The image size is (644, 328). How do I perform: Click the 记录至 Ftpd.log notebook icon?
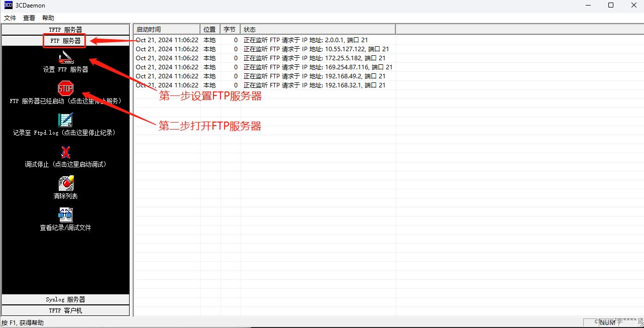coord(66,121)
